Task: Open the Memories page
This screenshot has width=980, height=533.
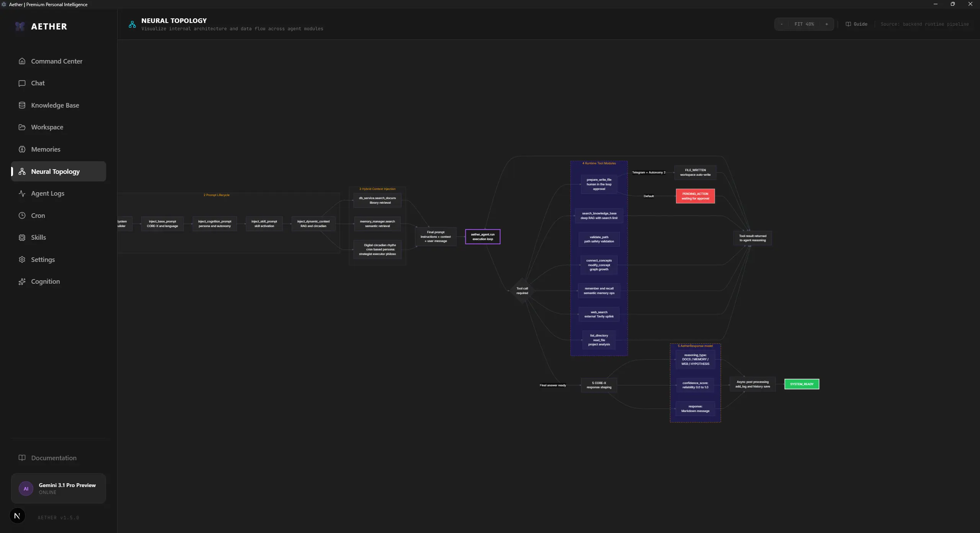Action: pyautogui.click(x=58, y=149)
